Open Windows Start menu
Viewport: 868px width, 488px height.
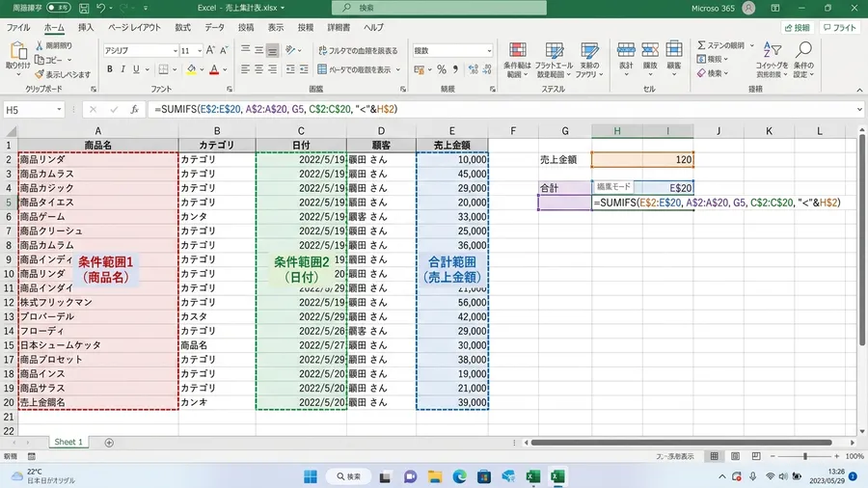pos(311,476)
